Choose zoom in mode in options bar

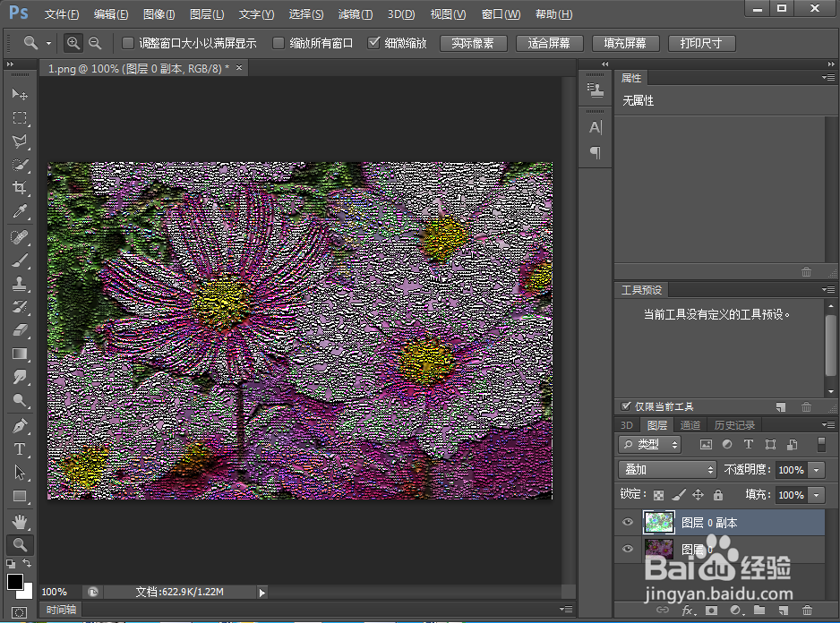coord(73,43)
